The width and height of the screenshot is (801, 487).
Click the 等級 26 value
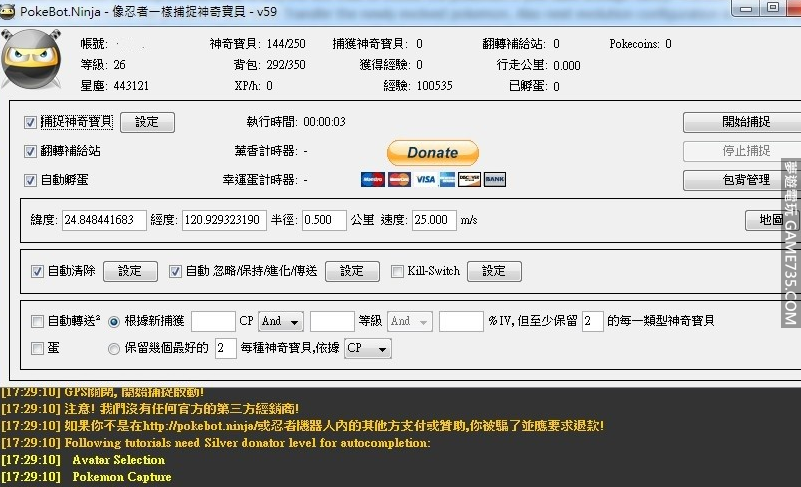point(120,65)
